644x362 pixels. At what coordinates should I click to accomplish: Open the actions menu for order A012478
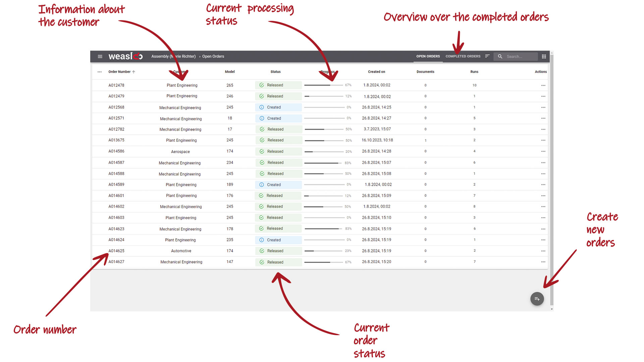click(x=543, y=85)
